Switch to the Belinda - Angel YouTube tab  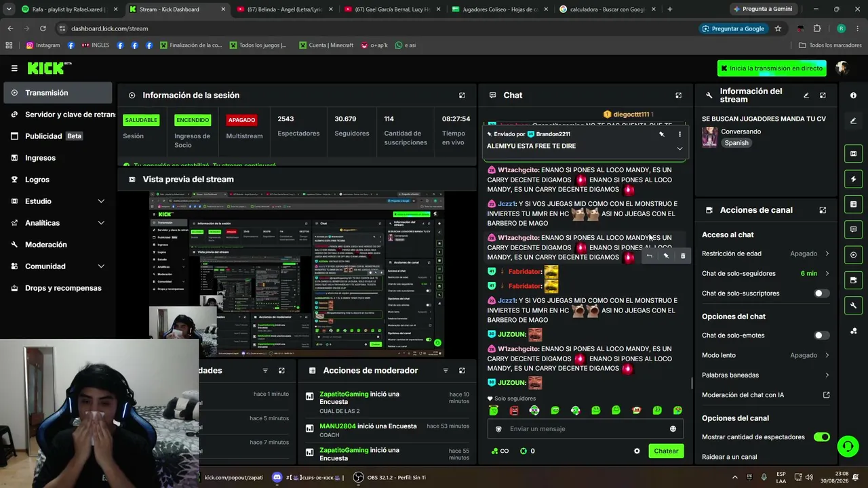[284, 9]
